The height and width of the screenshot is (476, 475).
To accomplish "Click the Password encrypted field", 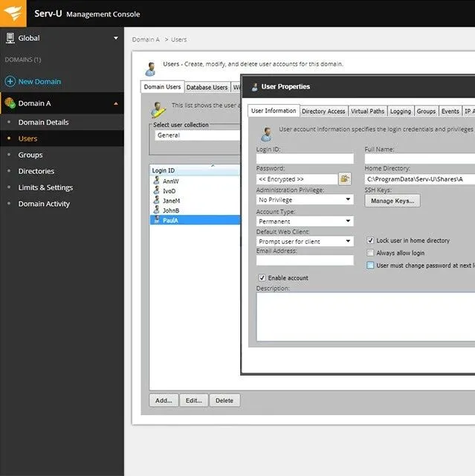I will click(x=297, y=179).
